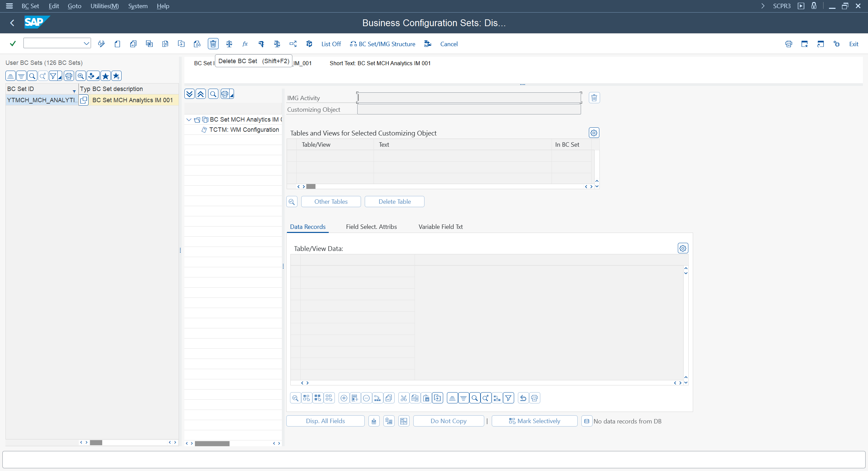
Task: Click the Delete BC Set trash icon
Action: click(x=213, y=44)
